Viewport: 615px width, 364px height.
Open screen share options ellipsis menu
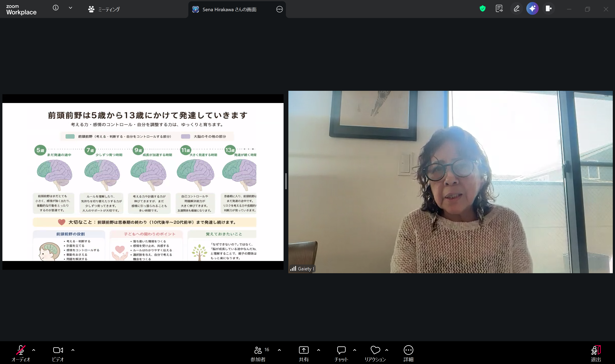[x=279, y=9]
